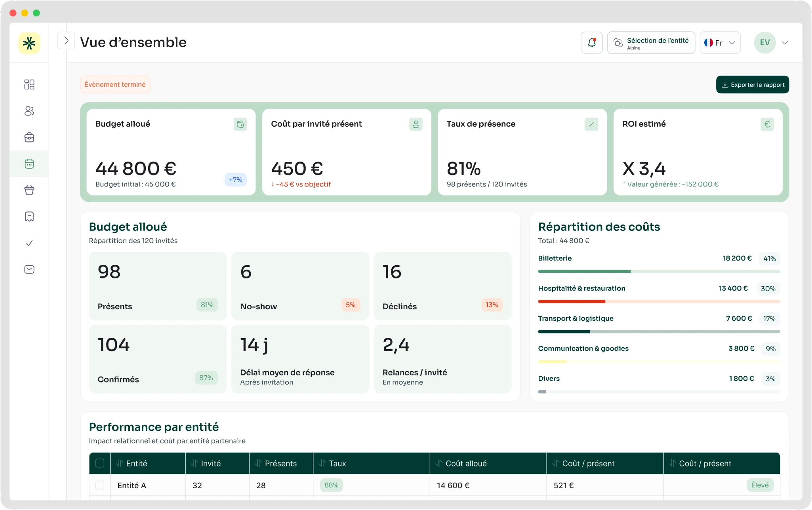812x510 pixels.
Task: Open the receipt icon in sidebar
Action: pyautogui.click(x=29, y=217)
